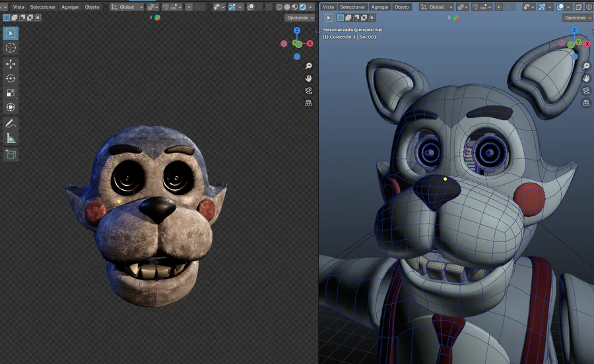Viewport: 594px width, 364px height.
Task: Click the colored addon icon in left viewport header
Action: click(157, 17)
